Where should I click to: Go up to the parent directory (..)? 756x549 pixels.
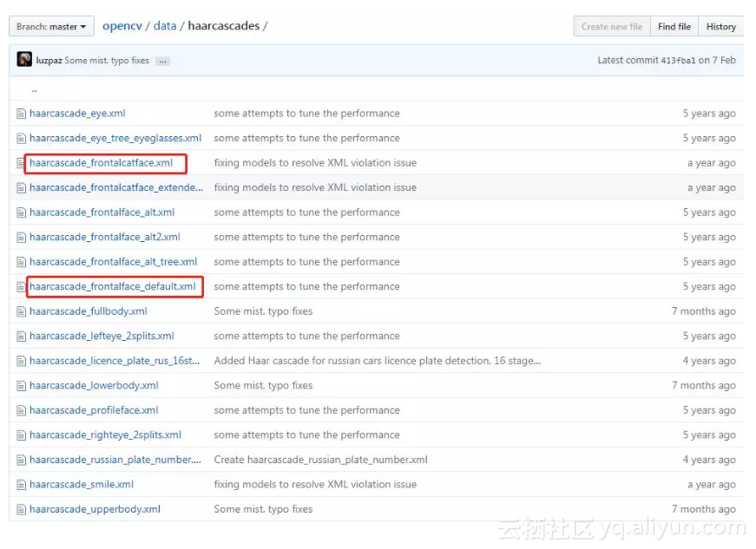point(34,89)
